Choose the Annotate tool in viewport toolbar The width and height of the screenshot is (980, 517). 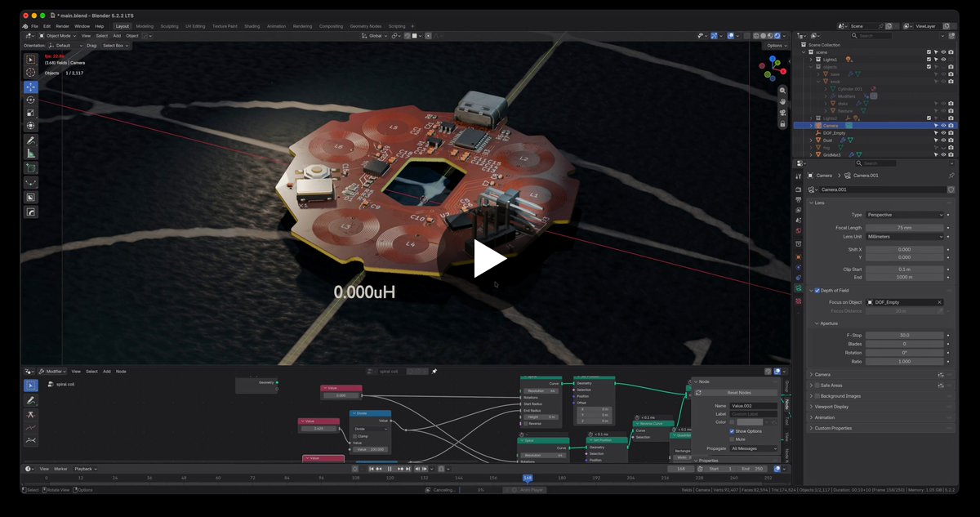[31, 140]
